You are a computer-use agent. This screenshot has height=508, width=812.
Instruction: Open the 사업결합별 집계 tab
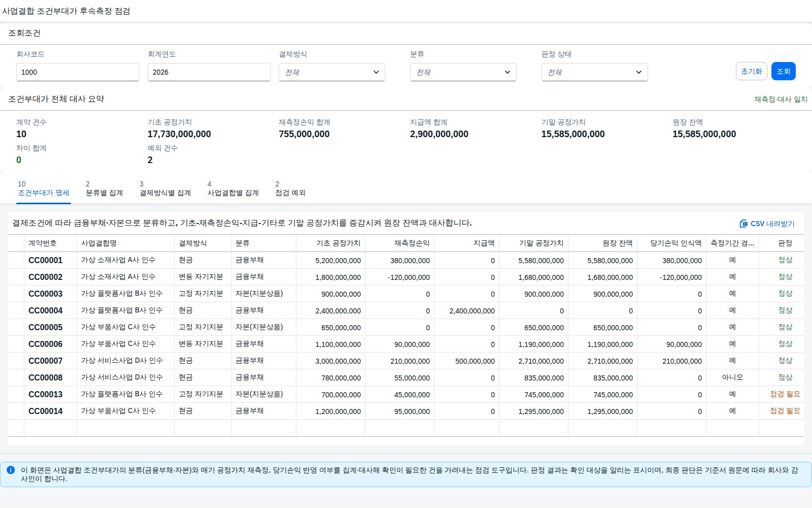click(x=233, y=188)
